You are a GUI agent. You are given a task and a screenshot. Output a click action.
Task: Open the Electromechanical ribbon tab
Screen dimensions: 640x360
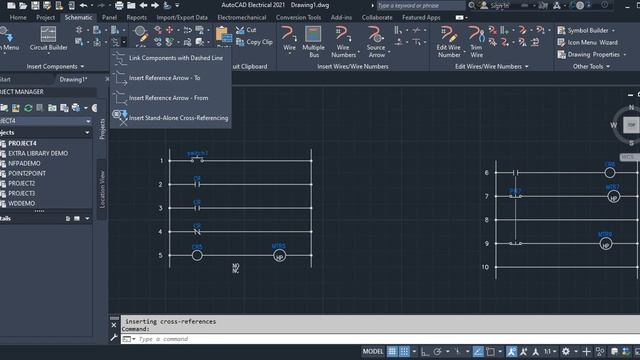[x=242, y=18]
